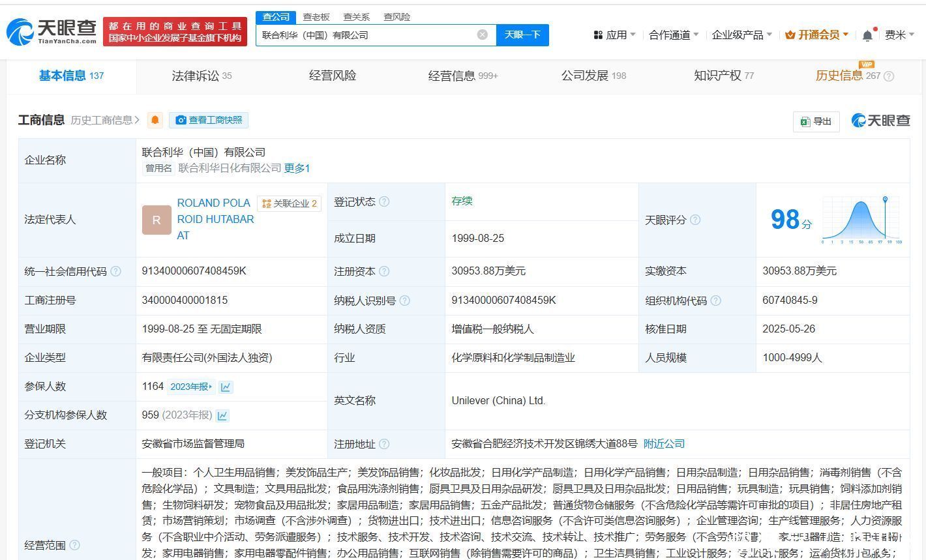Click the orange alert bell beside 历史工商信息
The image size is (926, 560).
click(155, 120)
